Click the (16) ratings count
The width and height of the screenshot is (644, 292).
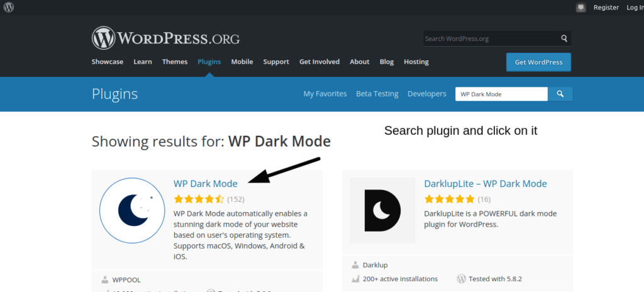coord(484,199)
